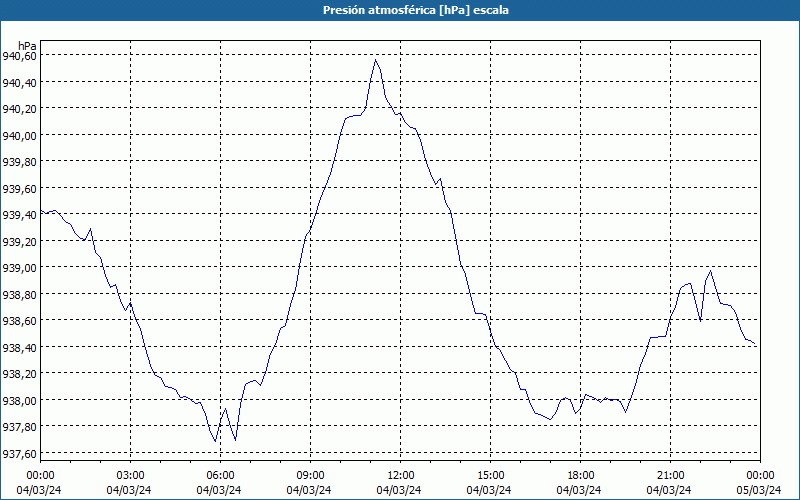Click the "hPa" unit label above the axis

click(27, 46)
